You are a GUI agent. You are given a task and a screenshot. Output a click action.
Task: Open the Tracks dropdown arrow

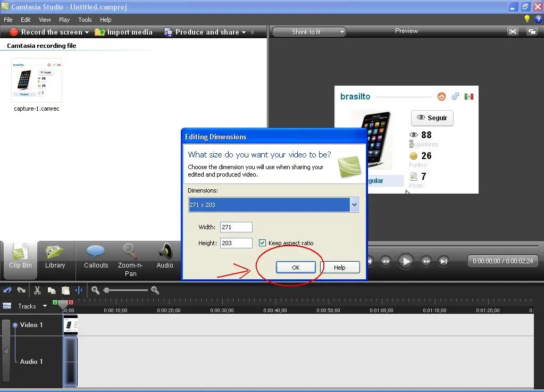pyautogui.click(x=45, y=306)
